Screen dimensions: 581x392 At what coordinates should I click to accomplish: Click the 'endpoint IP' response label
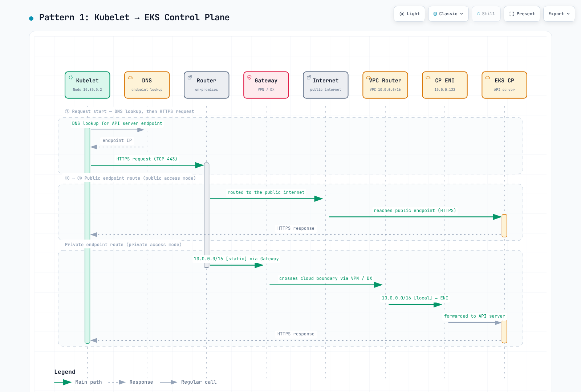(117, 140)
